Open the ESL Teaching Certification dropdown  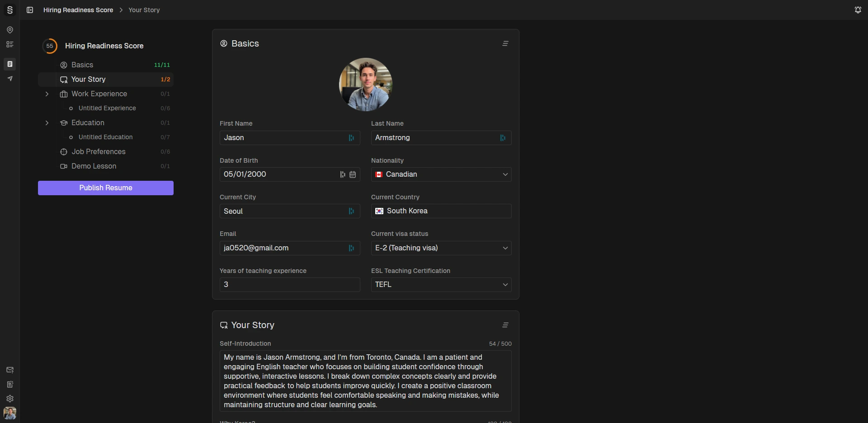(x=441, y=285)
